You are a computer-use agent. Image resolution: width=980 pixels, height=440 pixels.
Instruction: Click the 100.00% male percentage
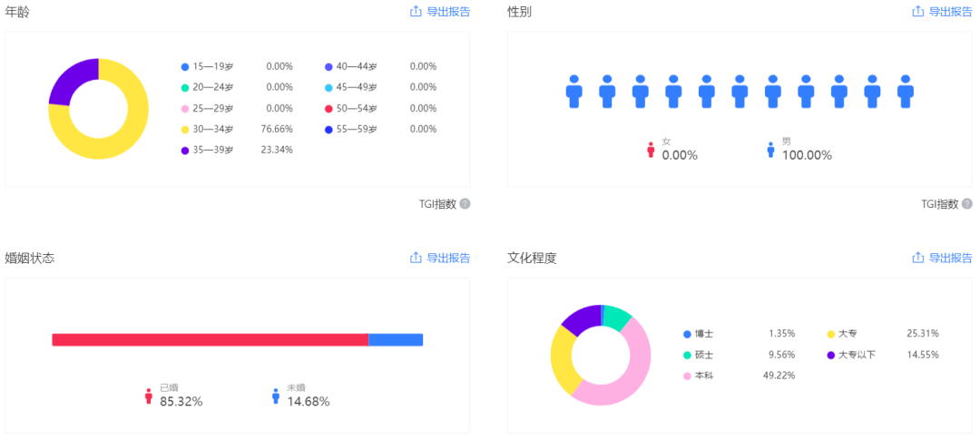tap(808, 156)
